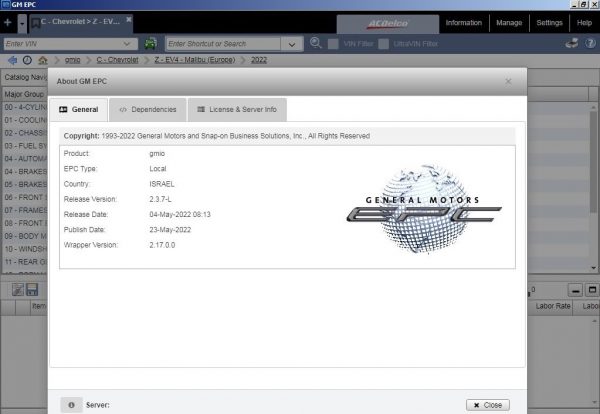
Task: Select 03 - FUEL SY major group row
Action: [x=25, y=146]
